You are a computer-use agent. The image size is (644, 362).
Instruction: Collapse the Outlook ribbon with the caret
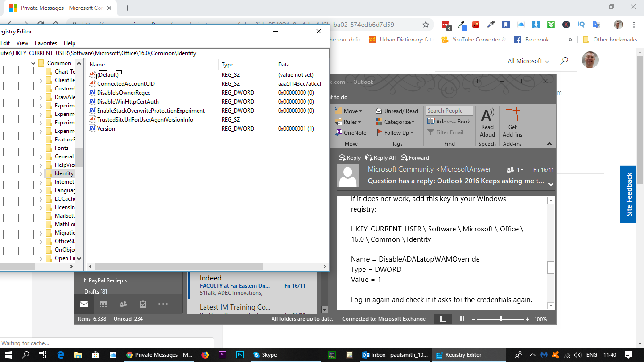[549, 144]
